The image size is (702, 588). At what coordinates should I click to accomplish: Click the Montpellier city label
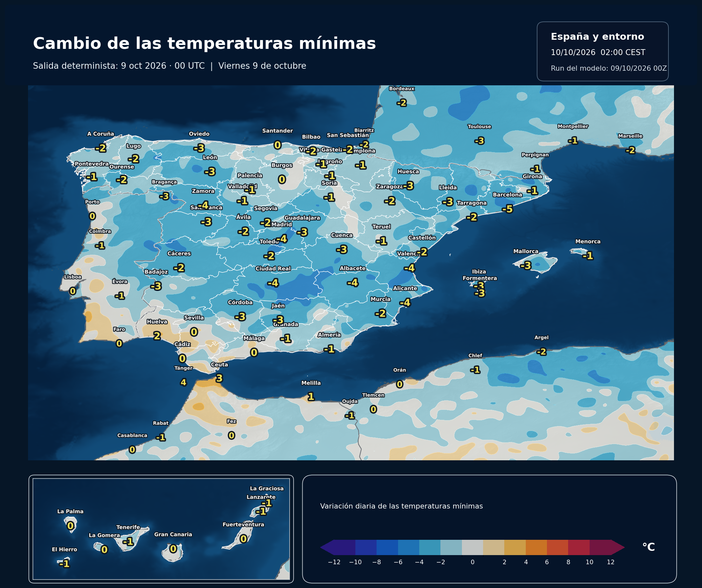(x=573, y=126)
